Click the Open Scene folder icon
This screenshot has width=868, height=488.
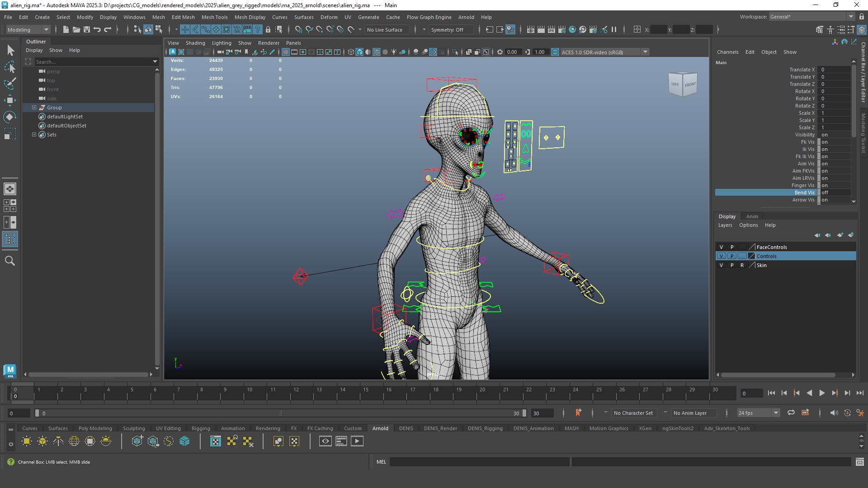[76, 30]
